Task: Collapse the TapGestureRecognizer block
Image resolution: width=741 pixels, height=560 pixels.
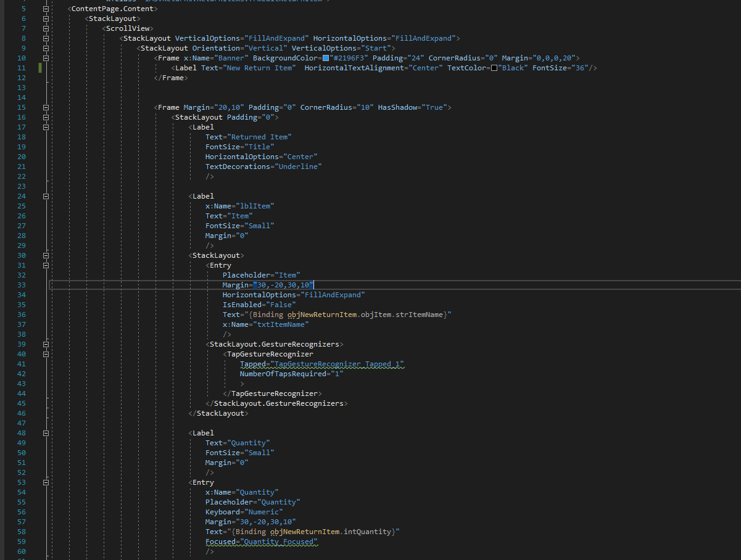Action: click(45, 353)
